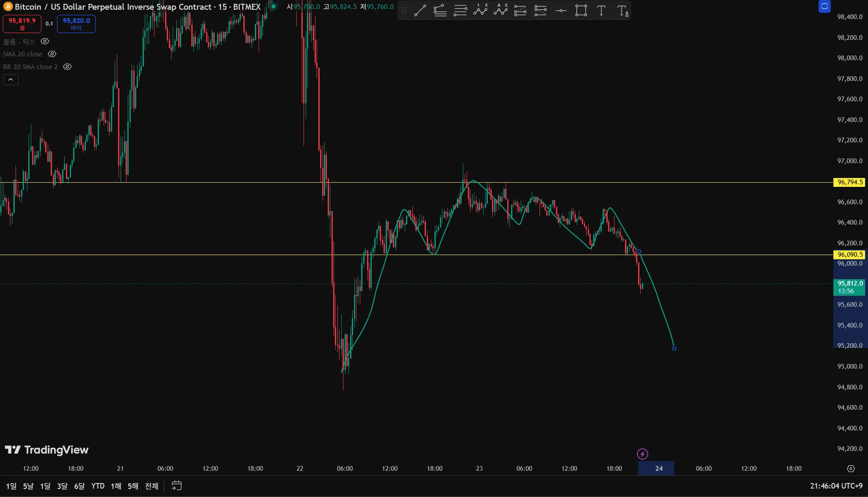This screenshot has height=497, width=868.
Task: Collapse the indicator legend with the chevron
Action: 11,80
